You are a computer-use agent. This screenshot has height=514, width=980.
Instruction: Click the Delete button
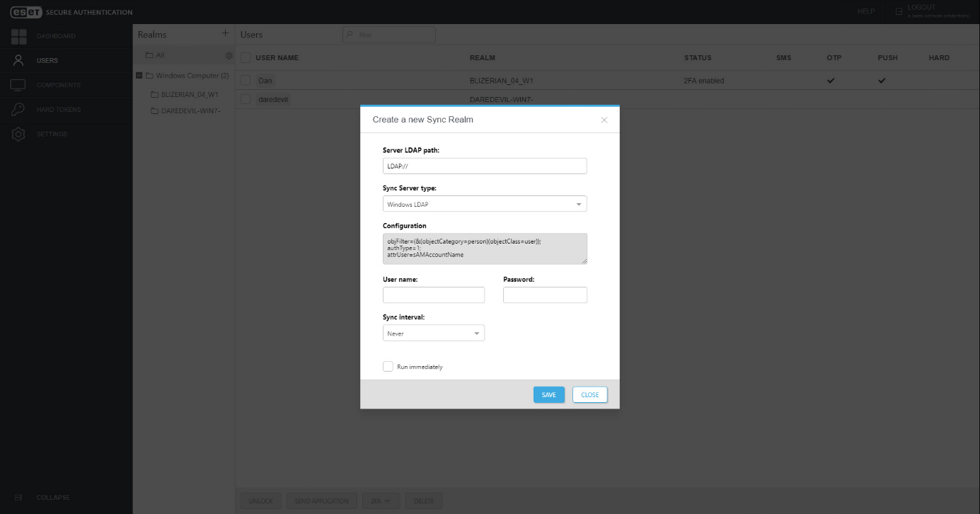coord(424,501)
